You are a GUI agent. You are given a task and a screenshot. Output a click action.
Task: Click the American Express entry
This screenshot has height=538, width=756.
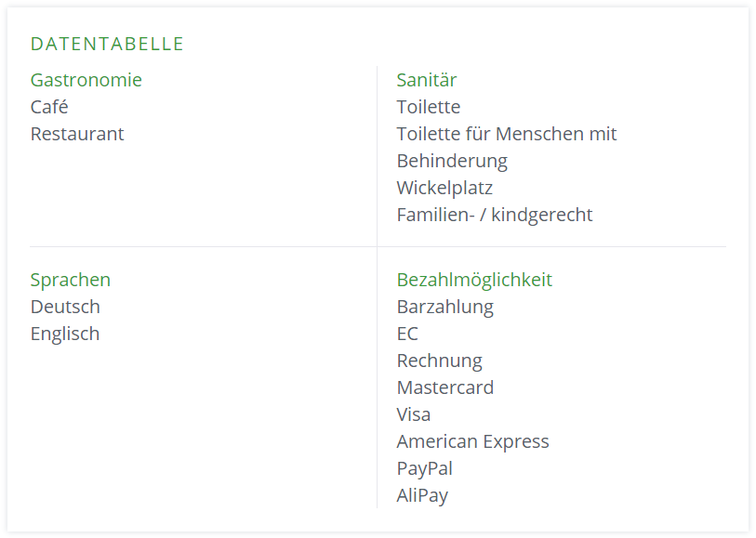[473, 441]
